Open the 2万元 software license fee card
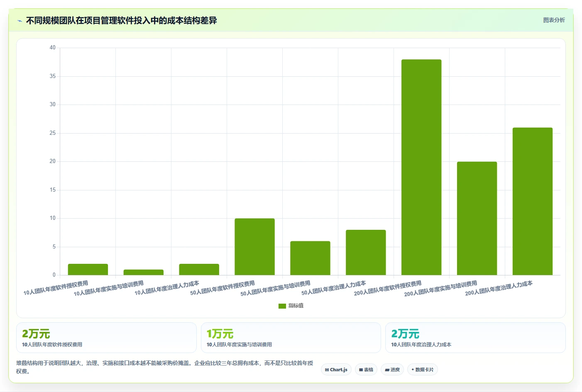Image resolution: width=582 pixels, height=392 pixels. (106, 338)
